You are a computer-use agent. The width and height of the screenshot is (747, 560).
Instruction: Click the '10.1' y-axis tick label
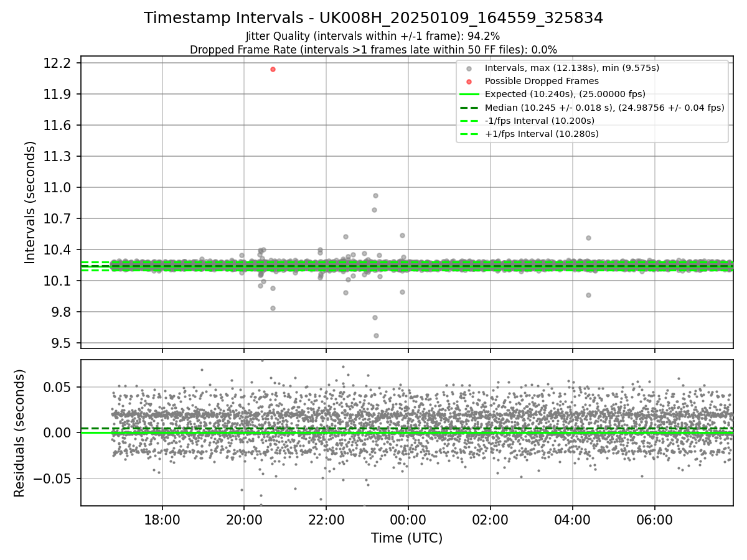[x=59, y=281]
